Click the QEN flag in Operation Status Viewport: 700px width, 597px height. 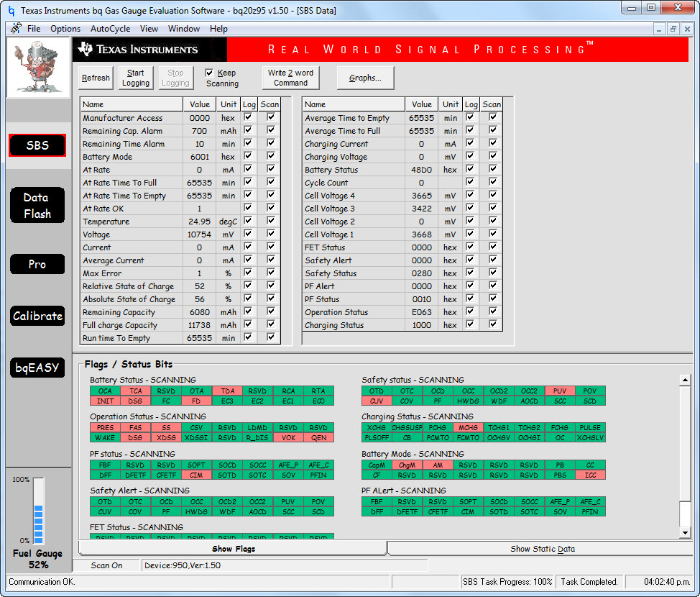318,438
